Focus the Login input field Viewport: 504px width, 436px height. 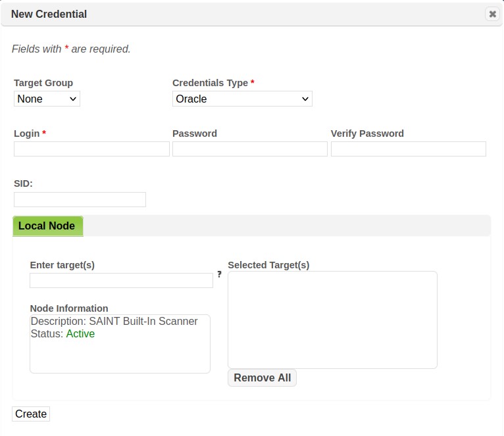(x=91, y=149)
